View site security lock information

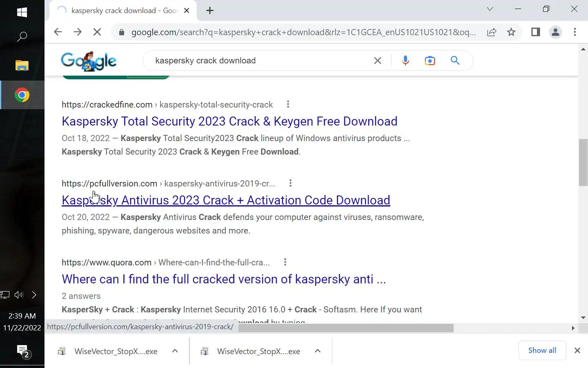[x=121, y=32]
